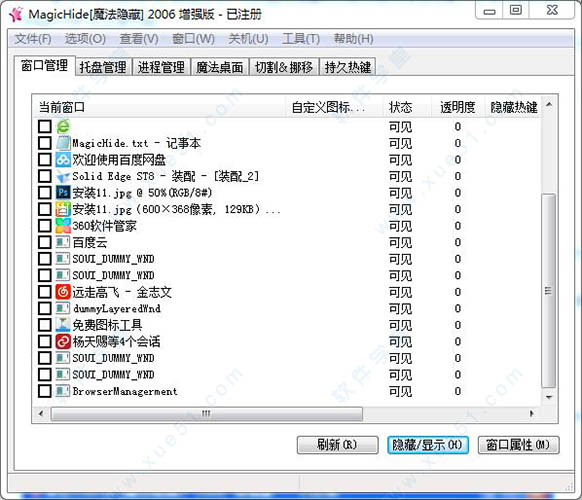Click the red chat icon beside 杨天赐等4个会话

tap(63, 341)
